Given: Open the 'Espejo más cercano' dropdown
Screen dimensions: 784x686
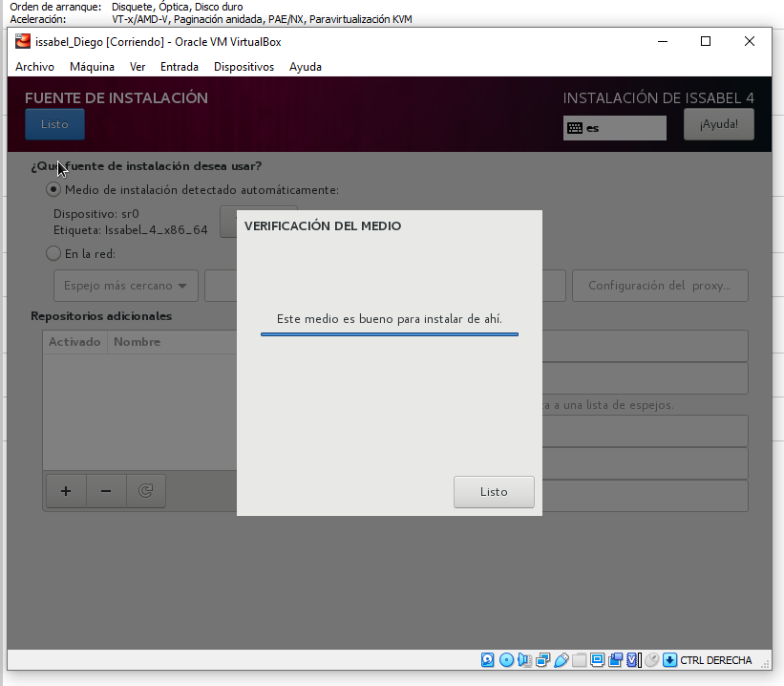Looking at the screenshot, I should click(x=126, y=286).
